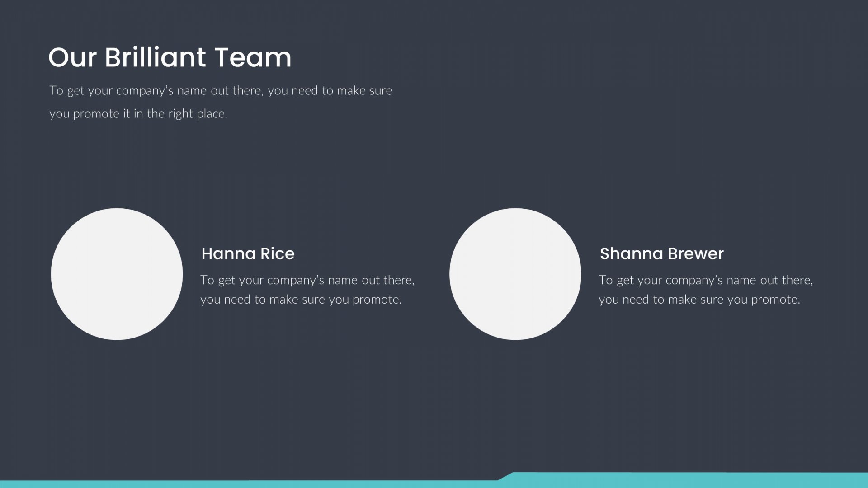Click the subtitle line "you promote it in the right place."

tap(138, 113)
